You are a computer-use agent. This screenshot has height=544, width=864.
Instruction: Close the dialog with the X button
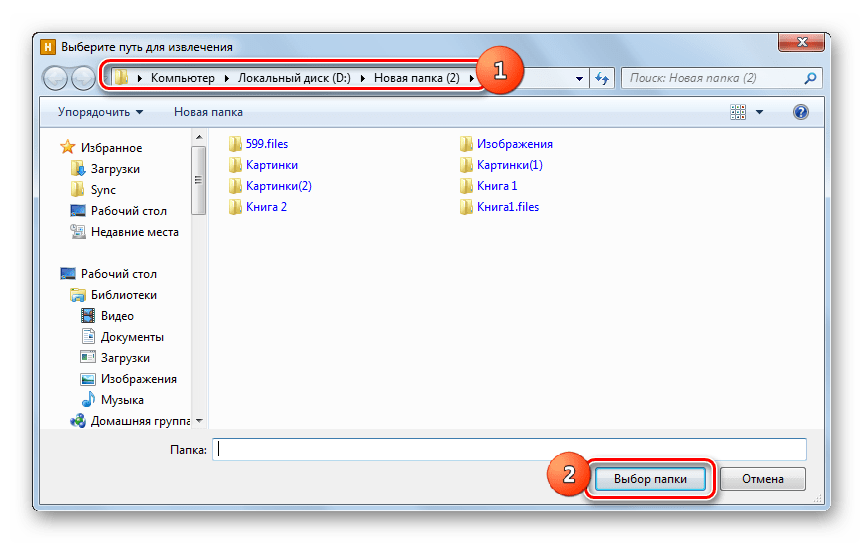[x=802, y=42]
